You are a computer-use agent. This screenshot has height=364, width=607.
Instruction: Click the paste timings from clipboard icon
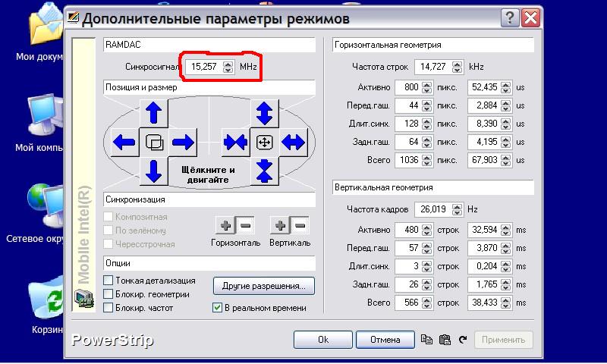[445, 340]
